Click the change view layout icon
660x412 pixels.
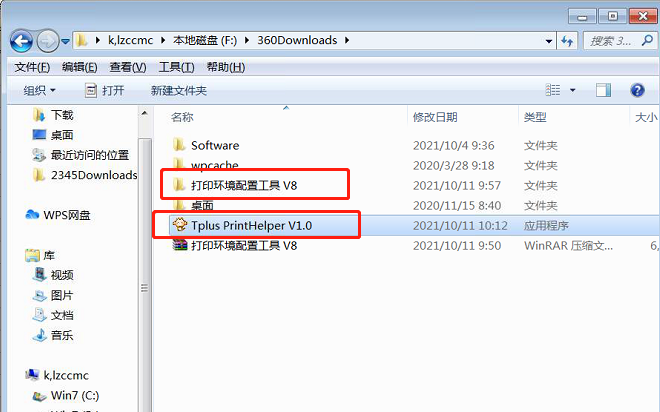(x=553, y=90)
